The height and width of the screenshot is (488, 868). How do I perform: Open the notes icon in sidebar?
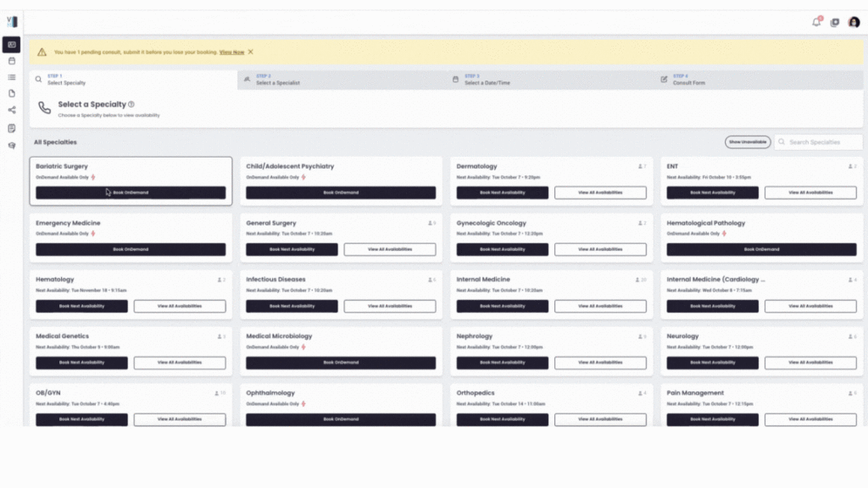[x=12, y=128]
